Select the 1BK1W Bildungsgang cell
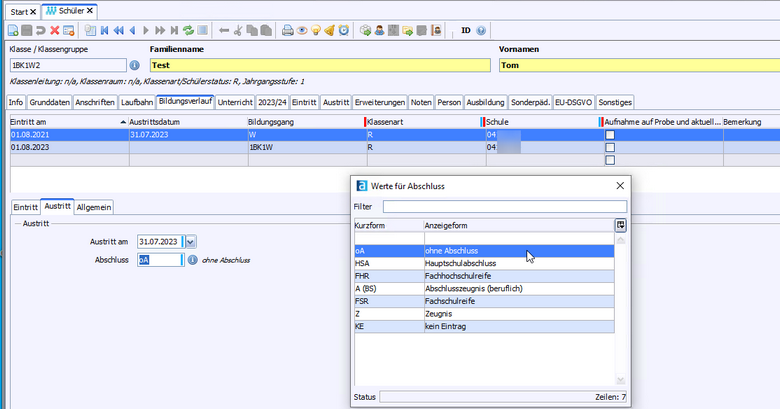The height and width of the screenshot is (409, 780). pyautogui.click(x=307, y=147)
